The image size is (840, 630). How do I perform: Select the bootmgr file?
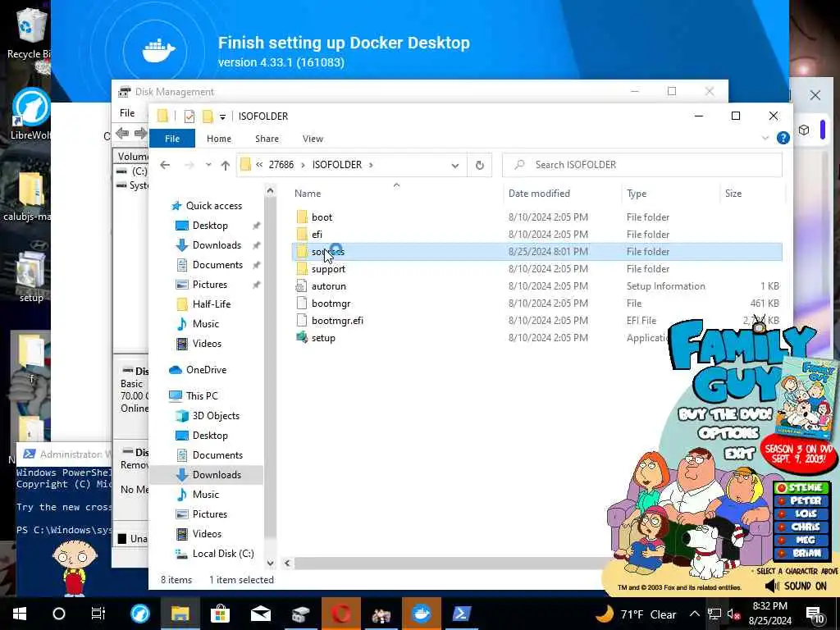click(x=331, y=304)
